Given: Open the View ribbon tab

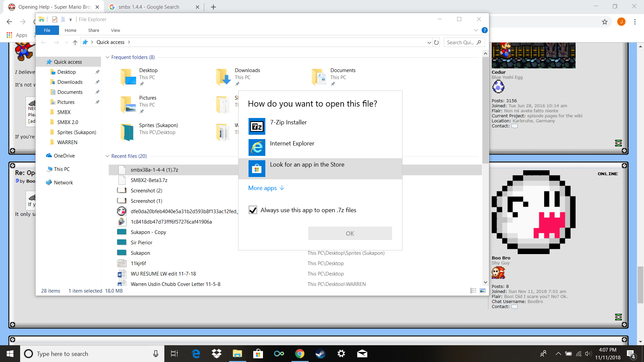Looking at the screenshot, I should (115, 30).
